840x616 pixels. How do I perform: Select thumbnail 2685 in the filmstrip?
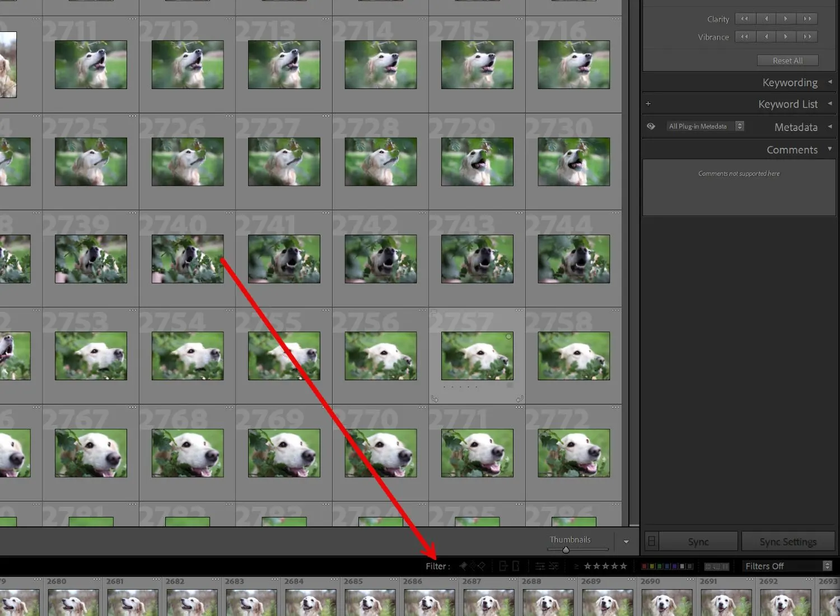pyautogui.click(x=370, y=602)
